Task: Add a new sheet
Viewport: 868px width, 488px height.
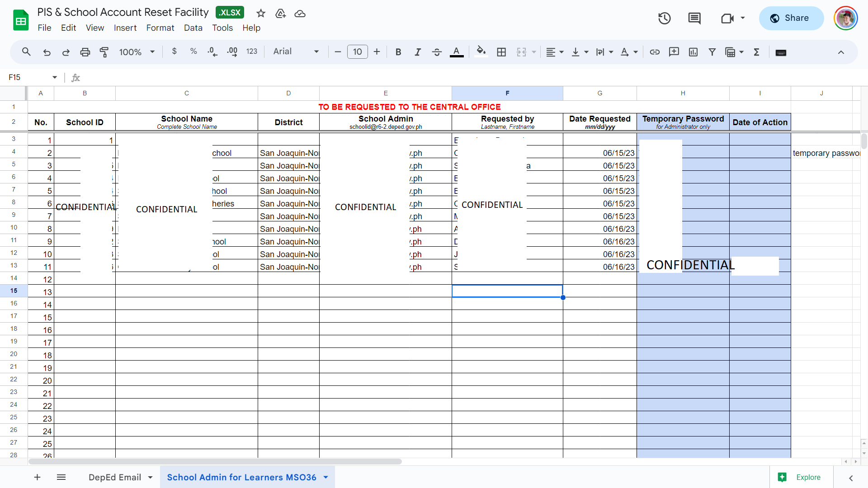Action: tap(38, 477)
